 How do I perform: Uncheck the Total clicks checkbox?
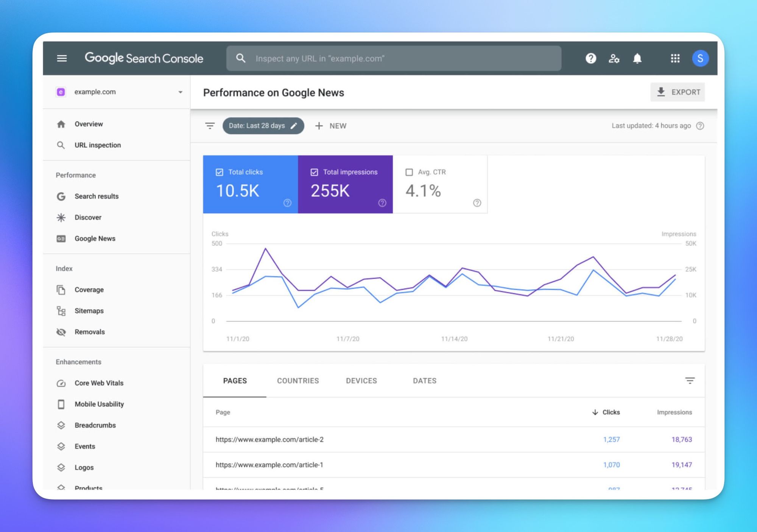coord(220,172)
